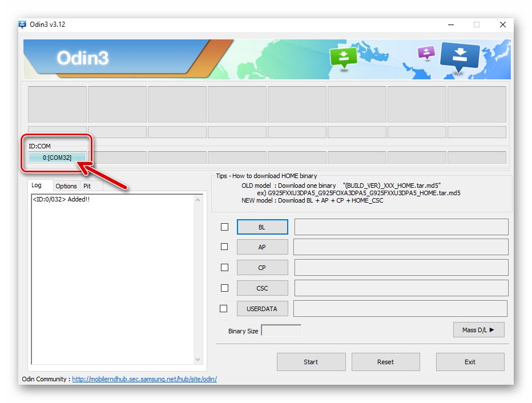Click the '<ID:0/032> Added!!' log line

61,199
